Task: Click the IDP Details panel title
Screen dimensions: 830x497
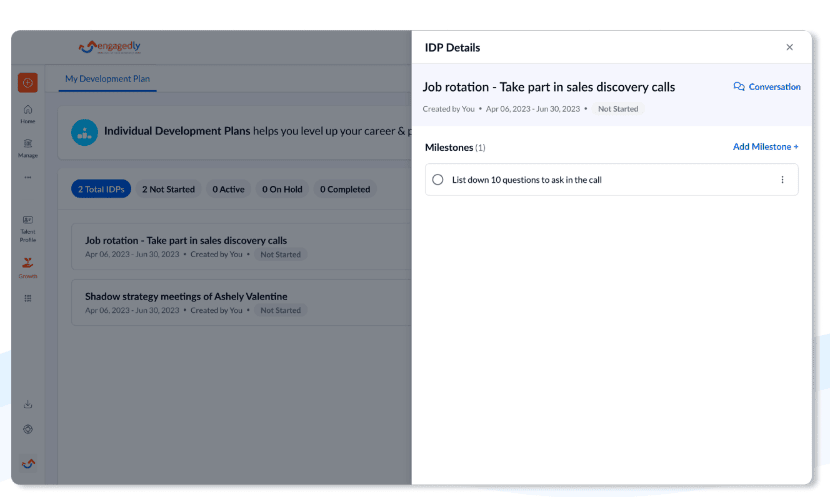Action: pos(453,48)
